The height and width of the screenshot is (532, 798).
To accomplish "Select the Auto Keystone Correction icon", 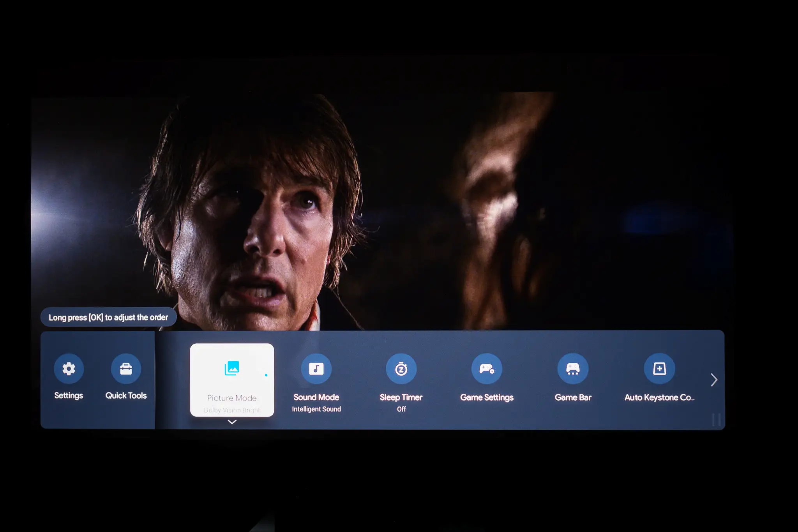I will (x=659, y=369).
